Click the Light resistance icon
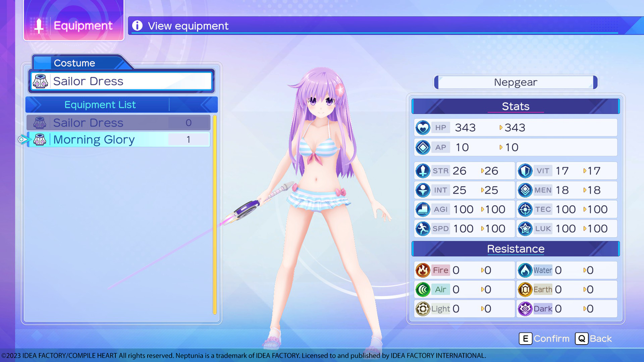Image resolution: width=644 pixels, height=362 pixels. click(x=423, y=309)
